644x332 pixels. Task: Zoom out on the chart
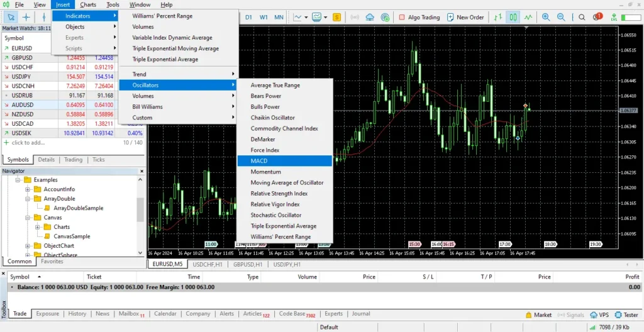[560, 17]
